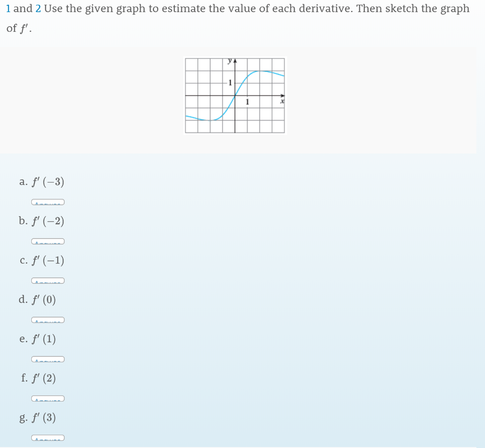The width and height of the screenshot is (485, 448).
Task: Click the graph of the function
Action: point(234,95)
